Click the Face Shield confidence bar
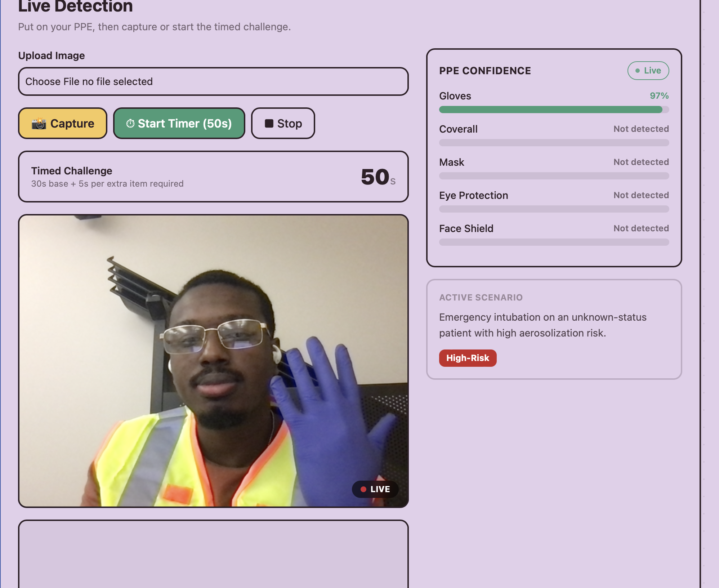 (x=554, y=242)
